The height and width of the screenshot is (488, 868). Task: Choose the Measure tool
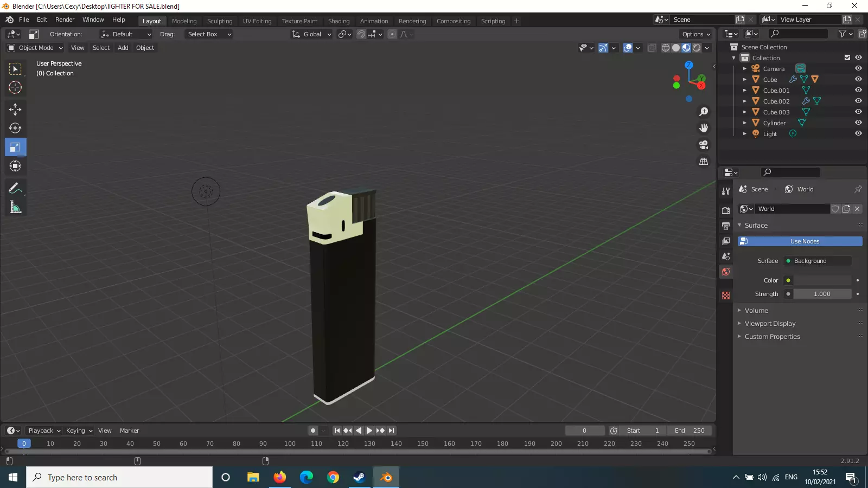click(15, 208)
